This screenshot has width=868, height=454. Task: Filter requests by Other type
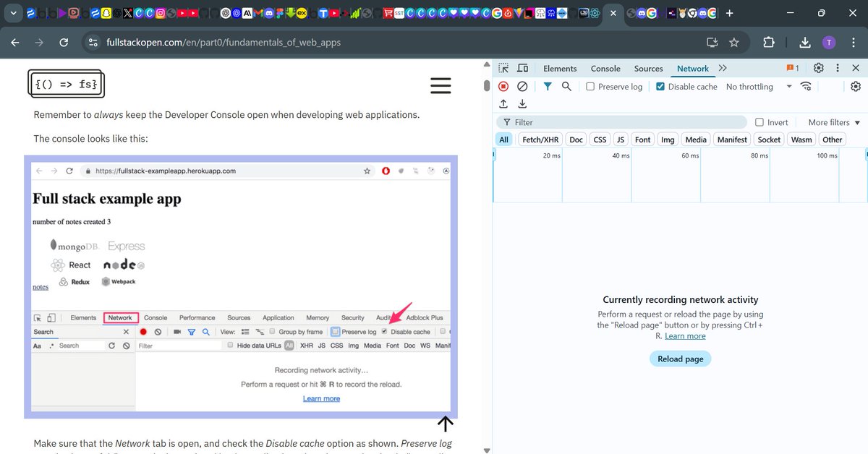833,140
